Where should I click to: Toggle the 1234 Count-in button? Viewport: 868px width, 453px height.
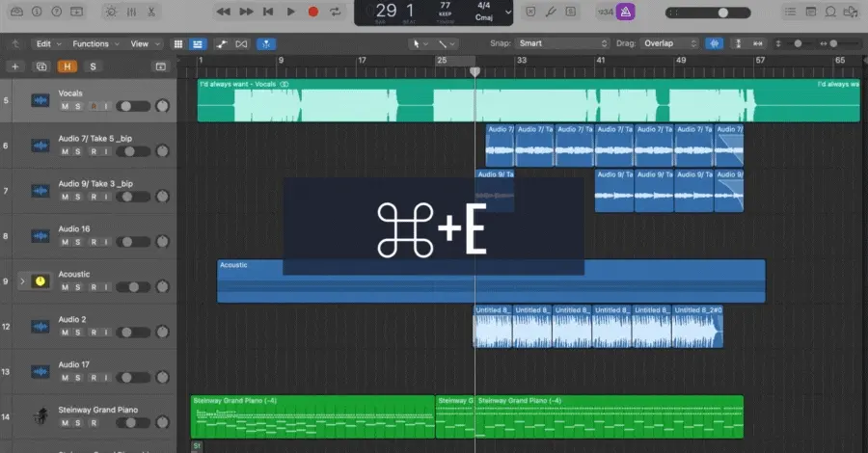[605, 12]
